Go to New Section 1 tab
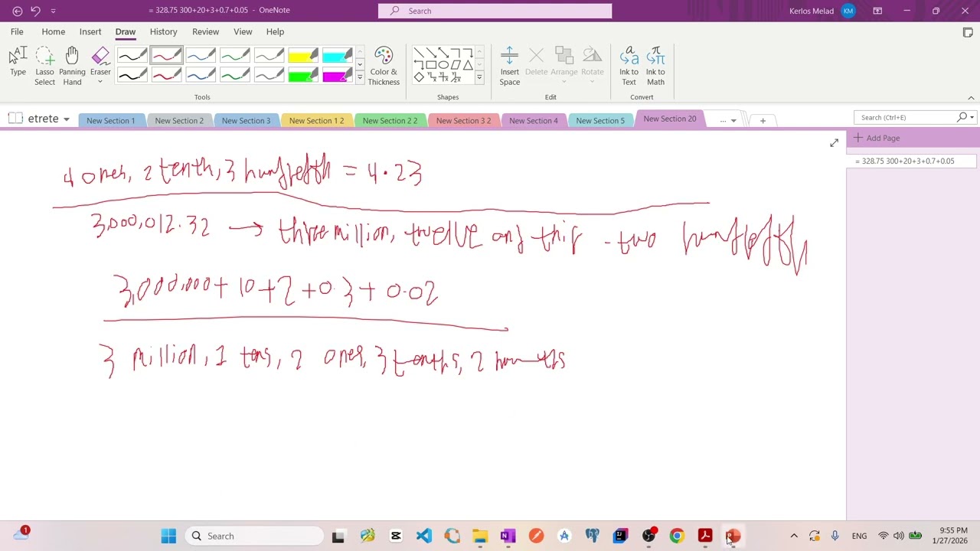Viewport: 980px width, 551px height. click(x=111, y=120)
